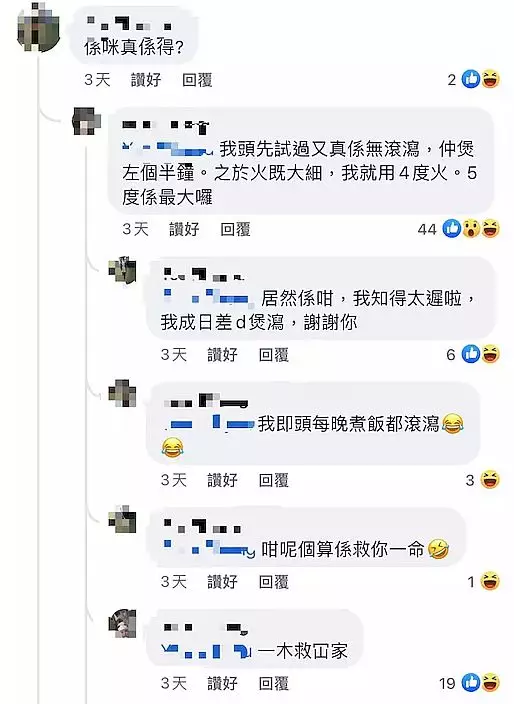Open avatar of 一木救冚家 commenter
This screenshot has height=704, width=514.
[x=122, y=623]
